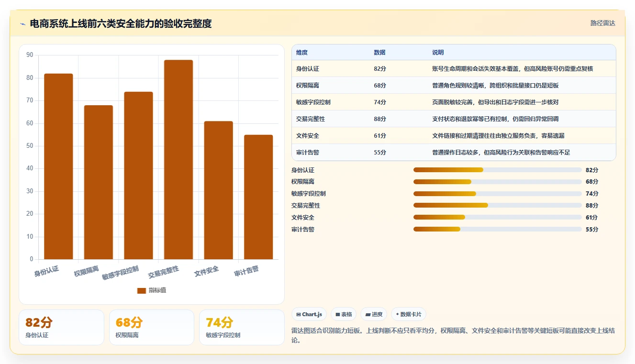Click the 文件安全 progress bar
This screenshot has width=635, height=364.
pos(498,217)
